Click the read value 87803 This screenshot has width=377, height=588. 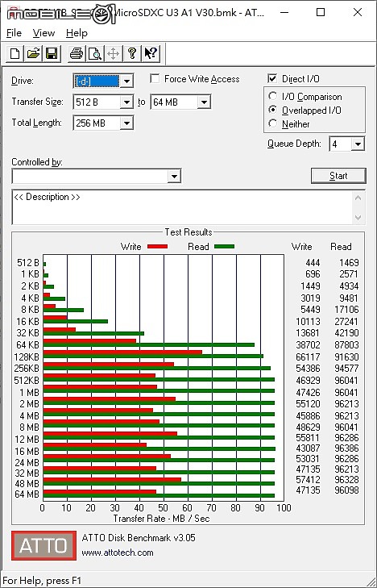346,344
